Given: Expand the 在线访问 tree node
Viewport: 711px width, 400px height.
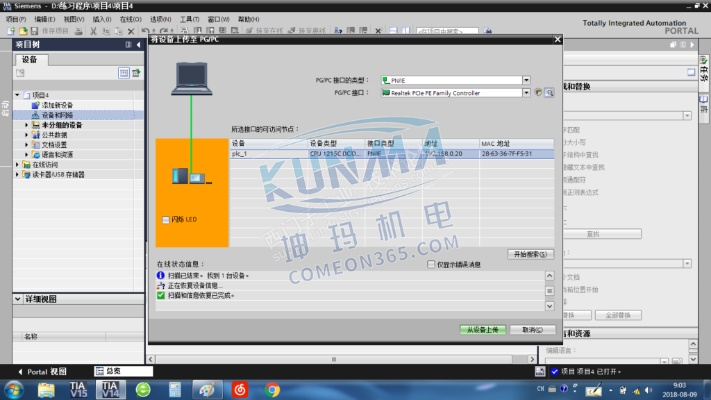Looking at the screenshot, I should [17, 165].
